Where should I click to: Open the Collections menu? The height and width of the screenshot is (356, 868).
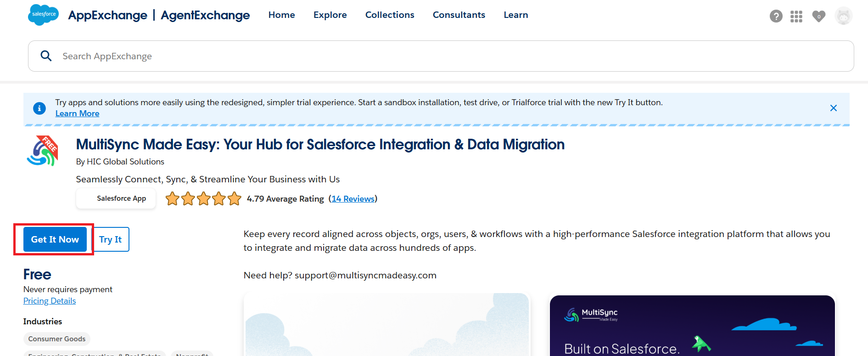[x=390, y=15]
